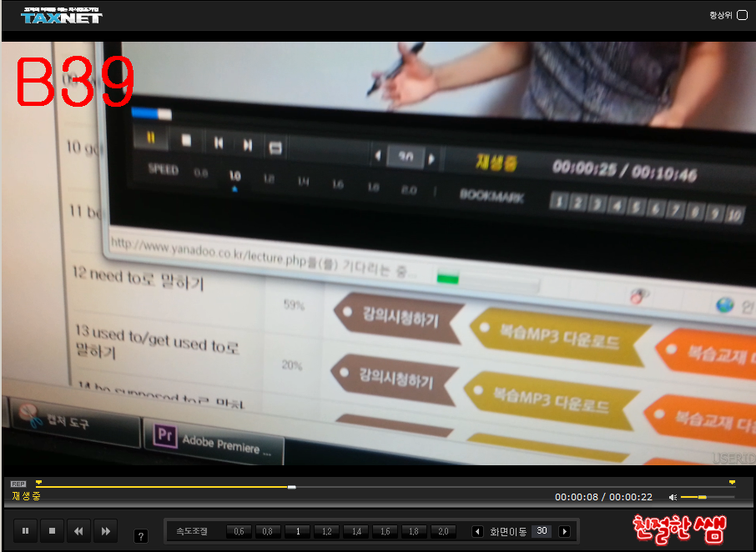Click the stop icon inside the recorded video
Viewport: 756px width, 552px height.
click(186, 141)
